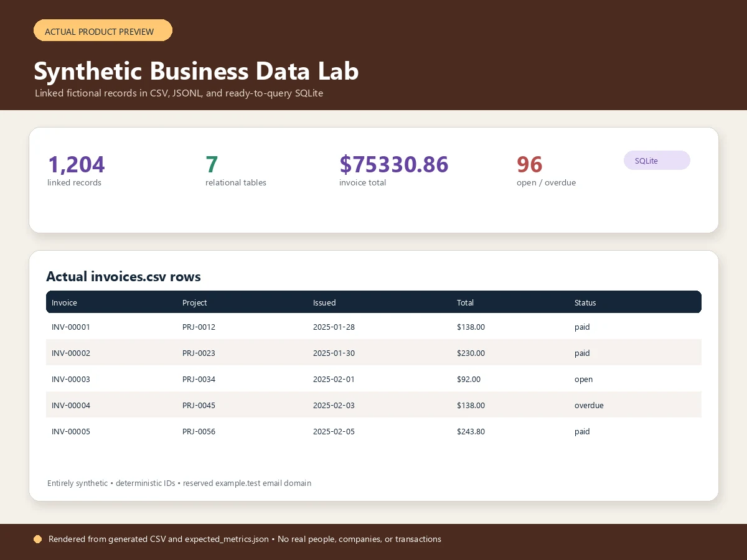Viewport: 747px width, 560px height.
Task: Click the open status cell
Action: point(583,380)
